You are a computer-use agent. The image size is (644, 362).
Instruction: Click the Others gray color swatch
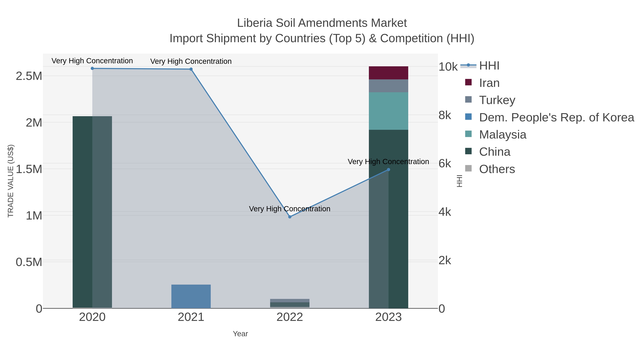[x=468, y=168]
